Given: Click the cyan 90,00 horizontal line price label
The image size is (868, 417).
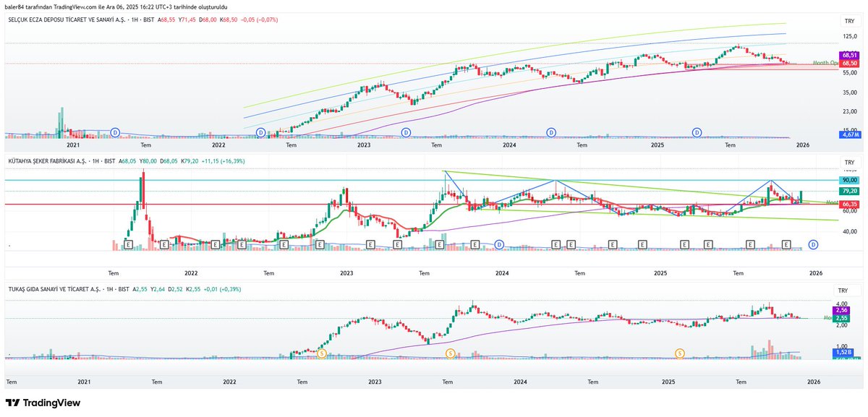Looking at the screenshot, I should [848, 179].
